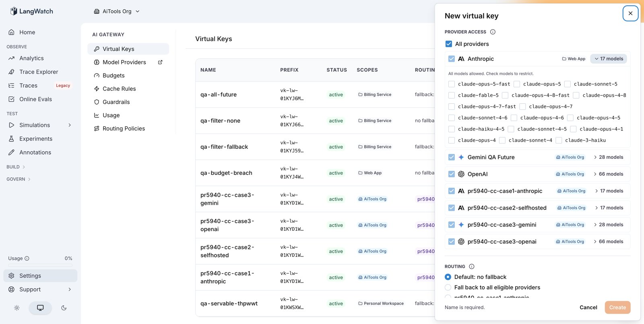
Task: Open Routing Policies menu item
Action: (128, 129)
